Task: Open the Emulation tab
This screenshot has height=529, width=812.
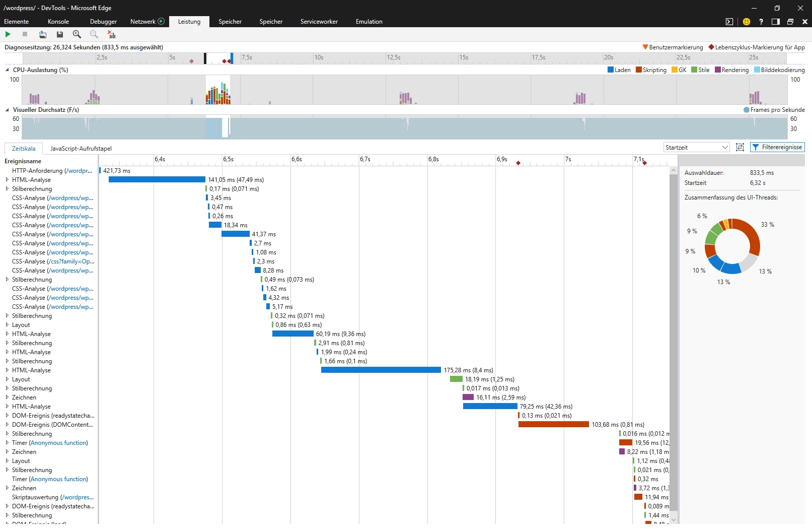Action: 369,22
